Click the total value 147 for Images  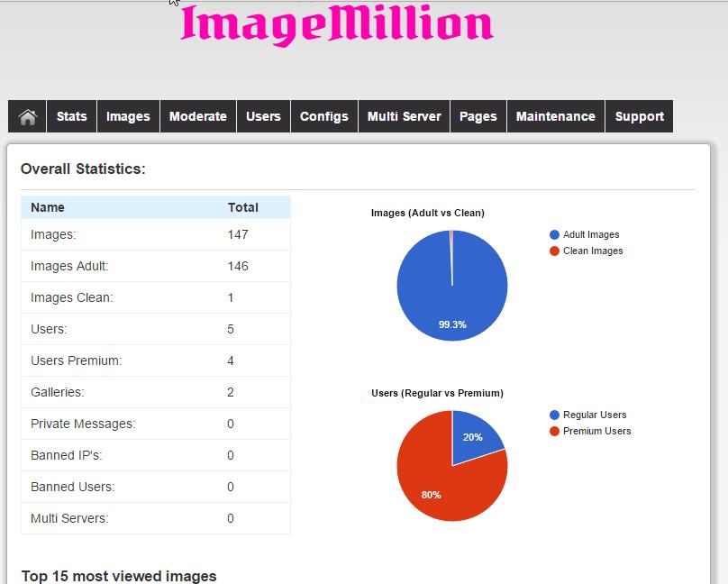point(238,234)
